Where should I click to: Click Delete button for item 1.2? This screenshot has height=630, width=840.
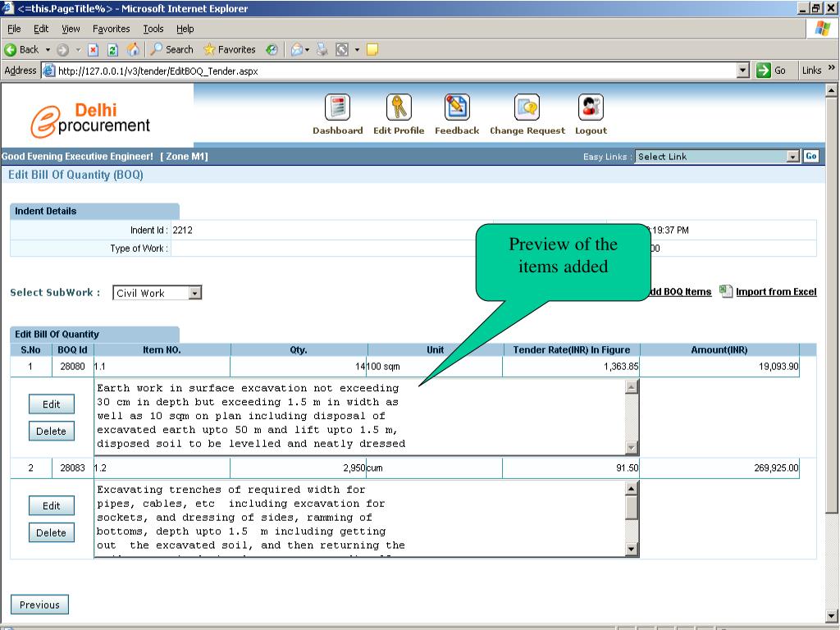tap(52, 532)
